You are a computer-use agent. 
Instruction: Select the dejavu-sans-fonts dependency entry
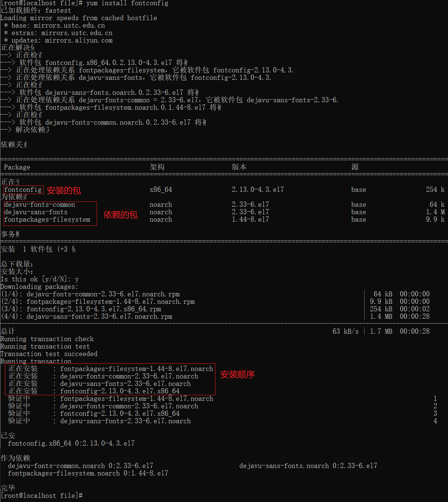35,212
